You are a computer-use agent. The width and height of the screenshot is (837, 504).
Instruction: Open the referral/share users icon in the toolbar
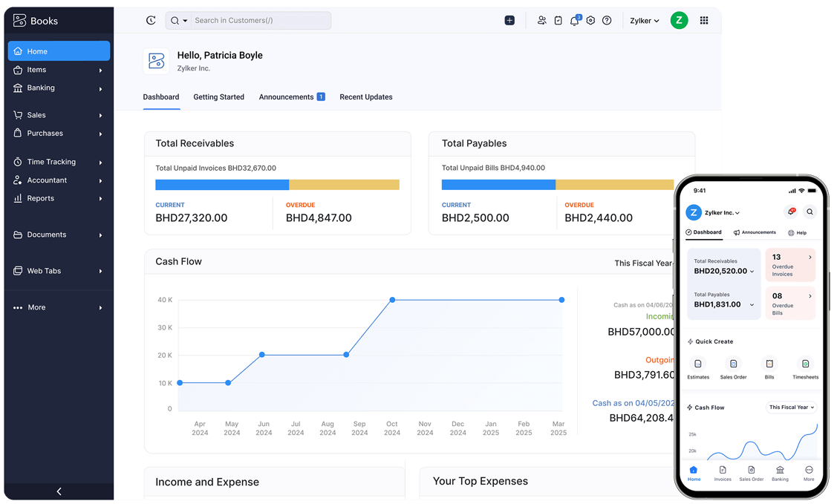(x=542, y=20)
